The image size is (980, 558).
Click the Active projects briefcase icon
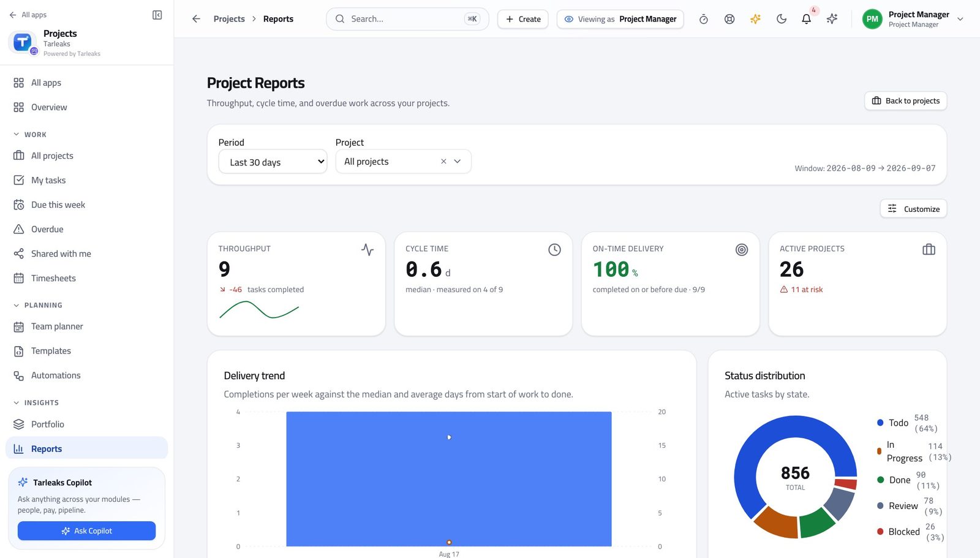coord(929,249)
